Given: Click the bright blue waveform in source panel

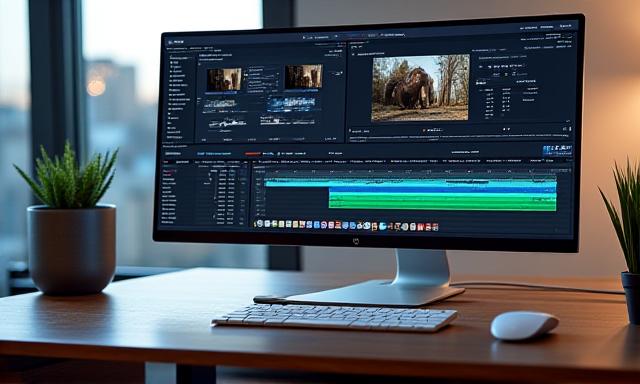Looking at the screenshot, I should (291, 104).
